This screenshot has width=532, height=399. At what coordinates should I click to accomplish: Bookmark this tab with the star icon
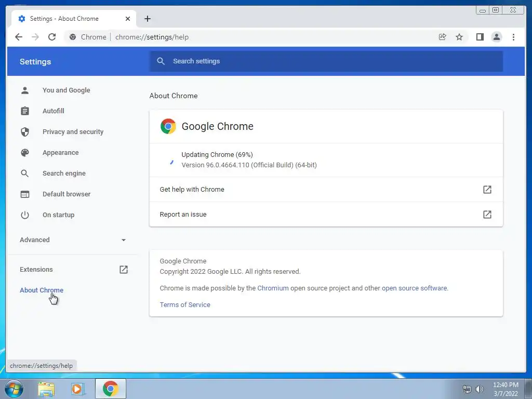[x=459, y=37]
